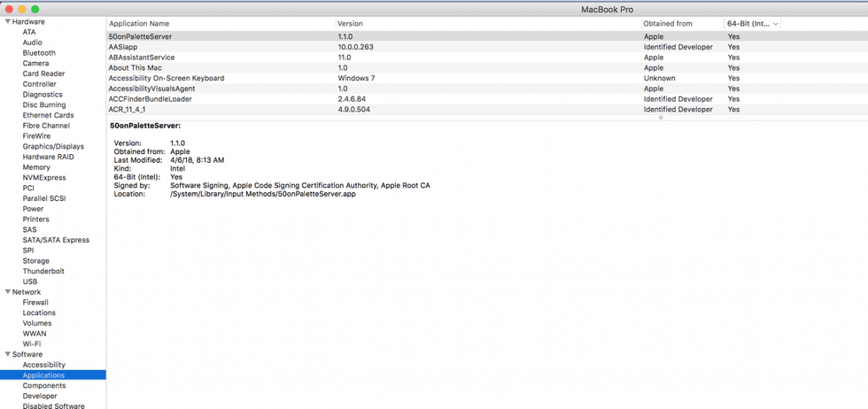Select Firewall under Network
The image size is (868, 409).
(35, 302)
